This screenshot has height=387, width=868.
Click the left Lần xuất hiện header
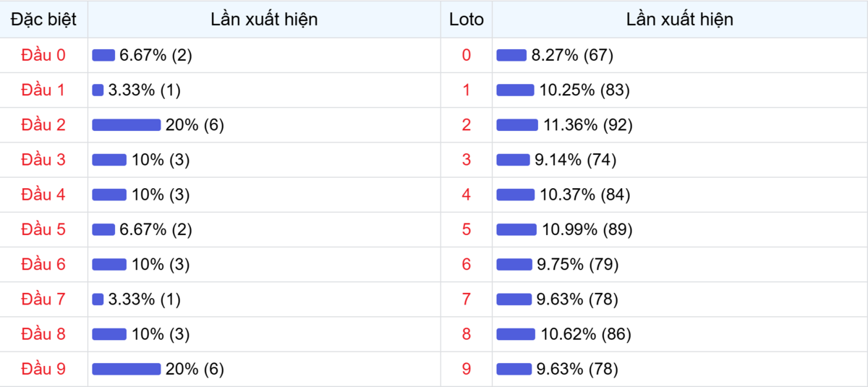coord(264,20)
